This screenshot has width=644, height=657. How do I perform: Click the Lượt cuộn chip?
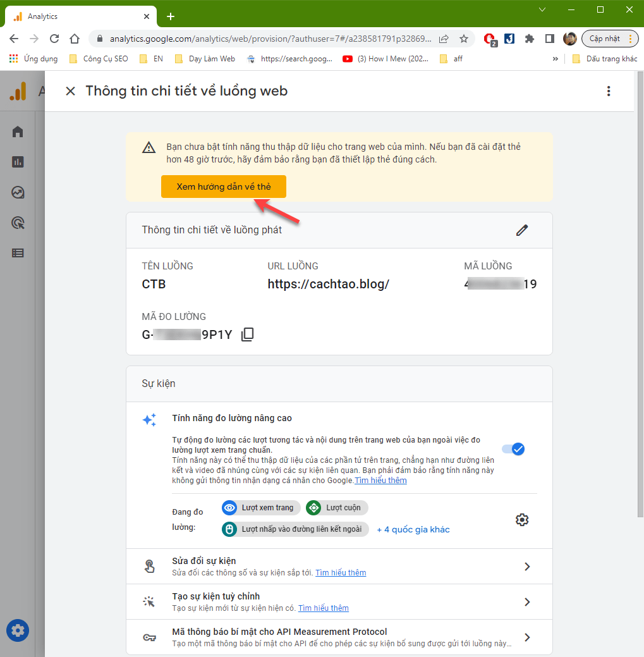[x=337, y=508]
